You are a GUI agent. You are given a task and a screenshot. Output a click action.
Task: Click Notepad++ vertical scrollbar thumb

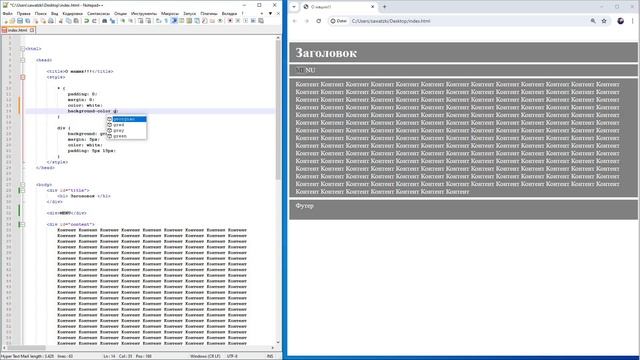click(278, 110)
